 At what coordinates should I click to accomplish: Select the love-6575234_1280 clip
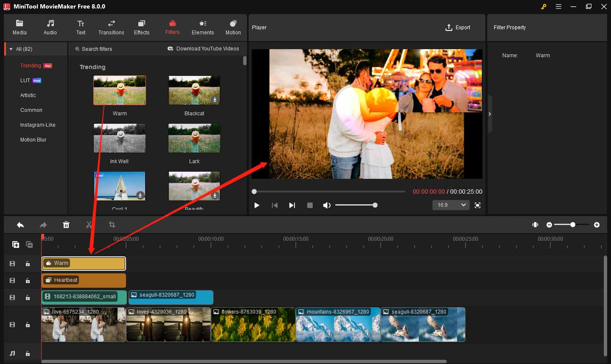tap(84, 325)
